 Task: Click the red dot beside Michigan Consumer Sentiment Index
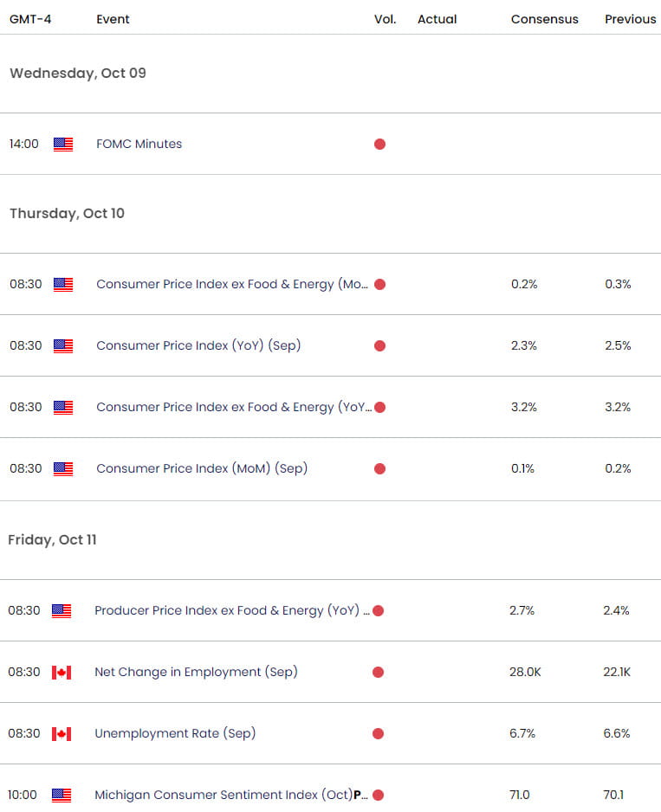coord(379,795)
